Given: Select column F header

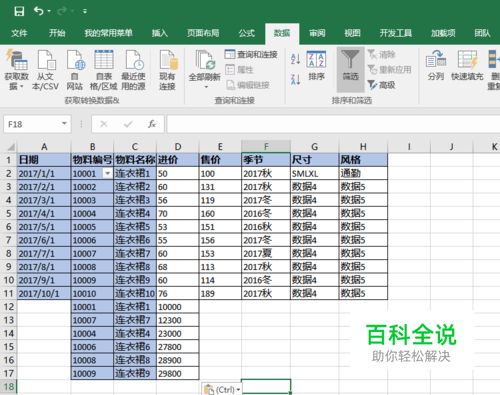Looking at the screenshot, I should coord(266,147).
